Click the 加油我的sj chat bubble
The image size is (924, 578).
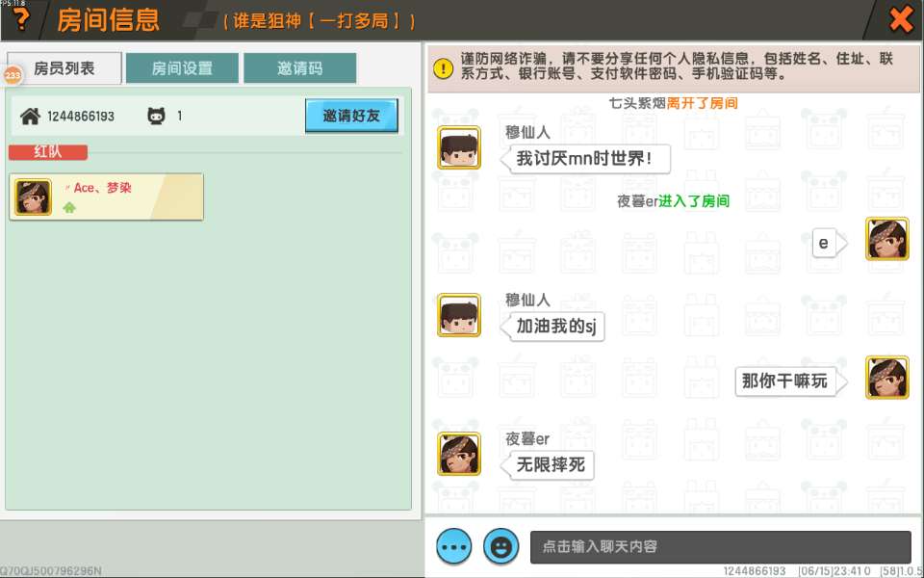[556, 326]
